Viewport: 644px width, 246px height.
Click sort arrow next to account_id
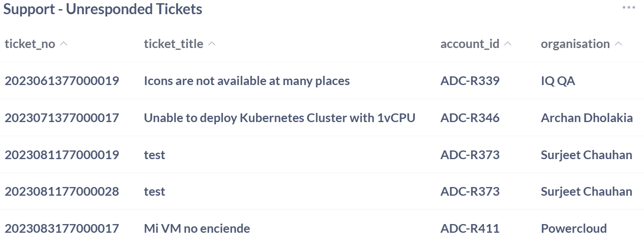tap(507, 44)
